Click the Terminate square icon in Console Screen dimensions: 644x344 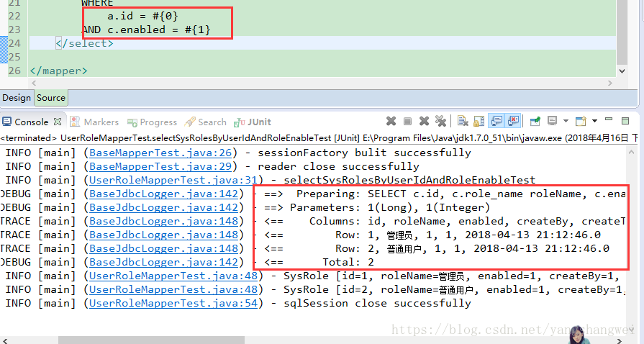click(407, 122)
